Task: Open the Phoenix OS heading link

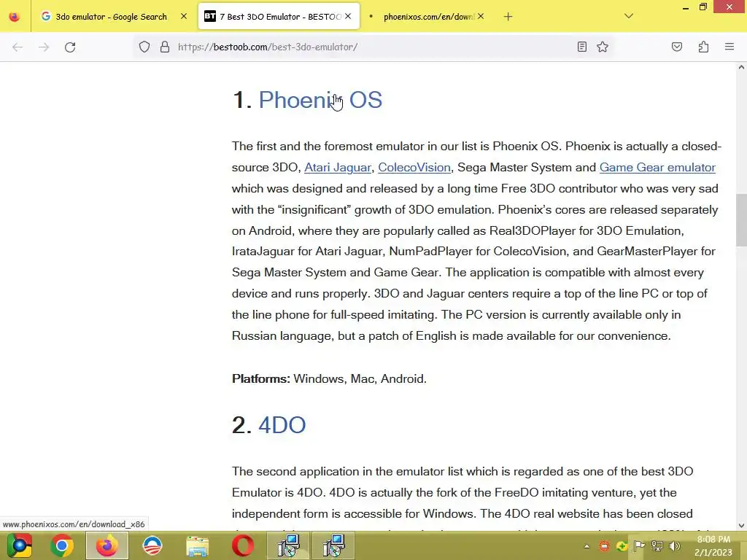Action: click(320, 100)
